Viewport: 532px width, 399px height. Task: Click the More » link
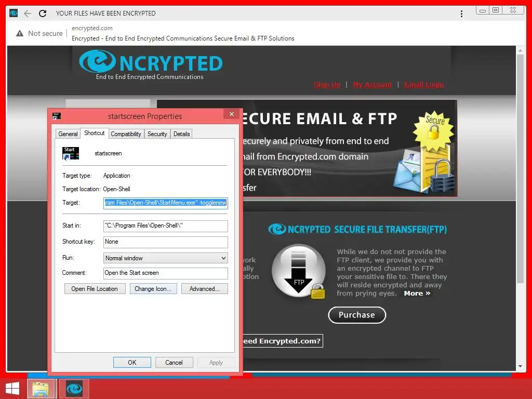coord(417,294)
